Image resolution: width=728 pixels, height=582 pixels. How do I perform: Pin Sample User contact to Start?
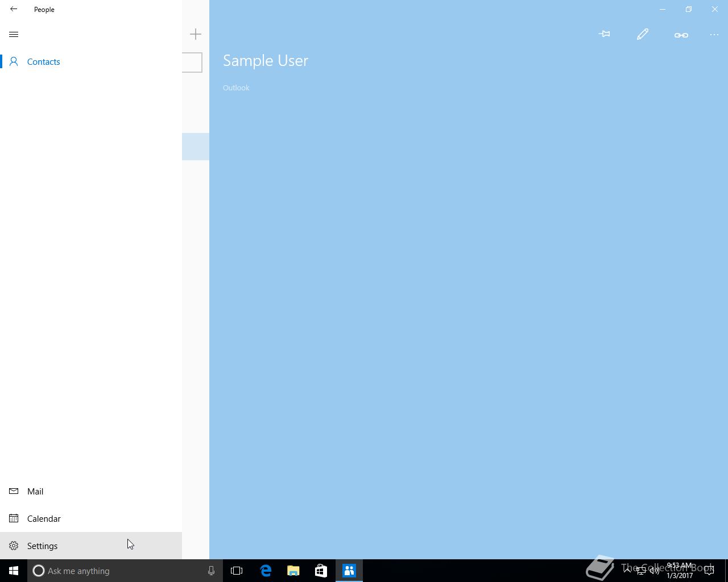coord(605,34)
